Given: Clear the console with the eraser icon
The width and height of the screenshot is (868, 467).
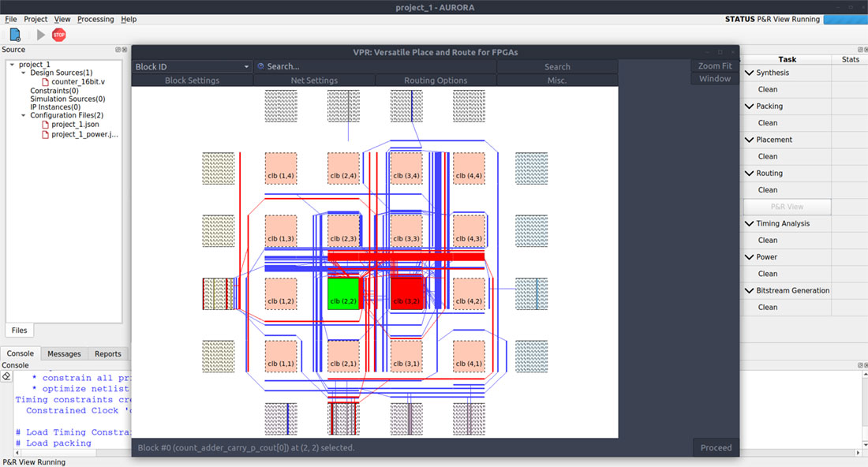Looking at the screenshot, I should click(x=6, y=376).
